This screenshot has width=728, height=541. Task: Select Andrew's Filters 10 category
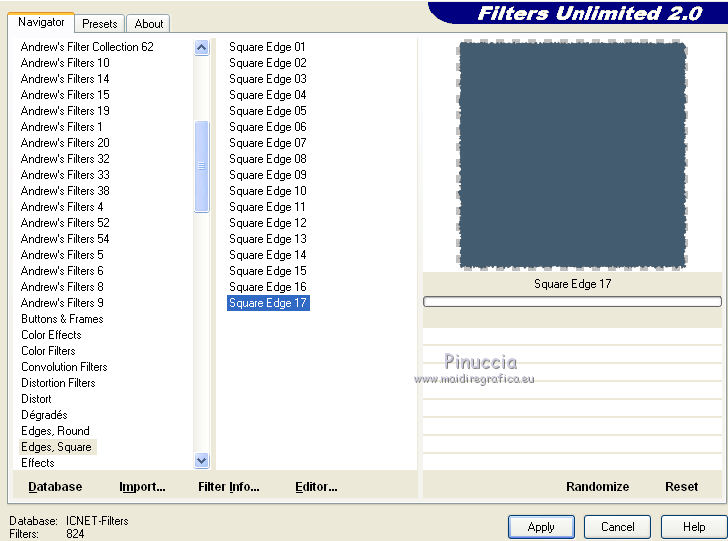(65, 63)
